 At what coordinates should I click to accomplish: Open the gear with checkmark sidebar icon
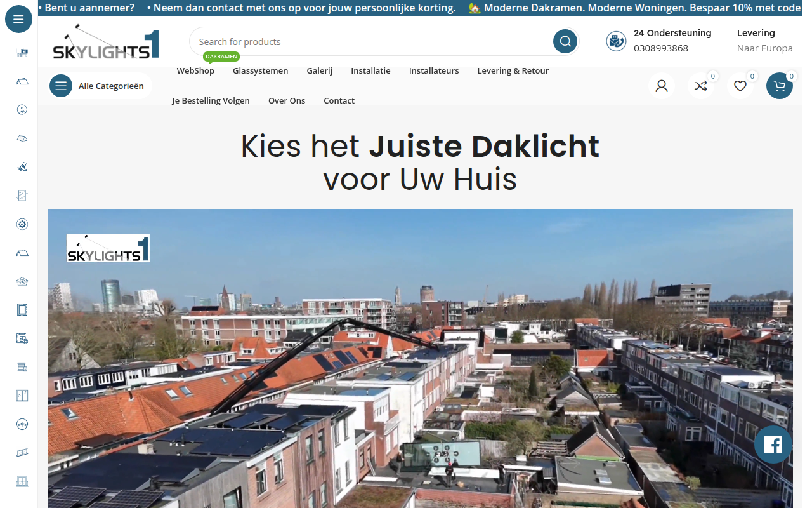22,224
